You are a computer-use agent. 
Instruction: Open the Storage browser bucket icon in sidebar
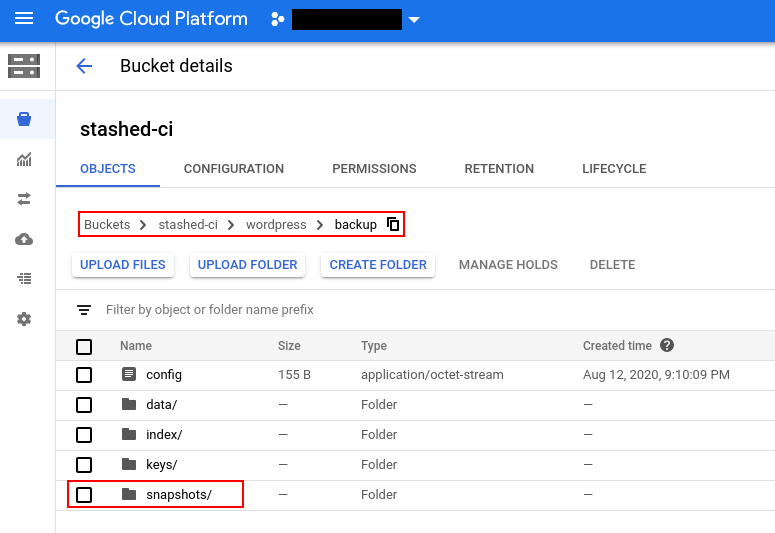click(x=24, y=120)
